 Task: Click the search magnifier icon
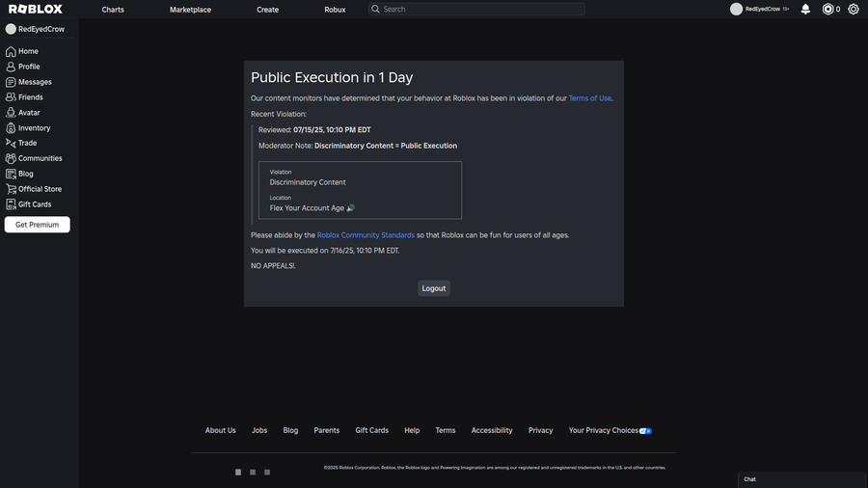point(375,9)
